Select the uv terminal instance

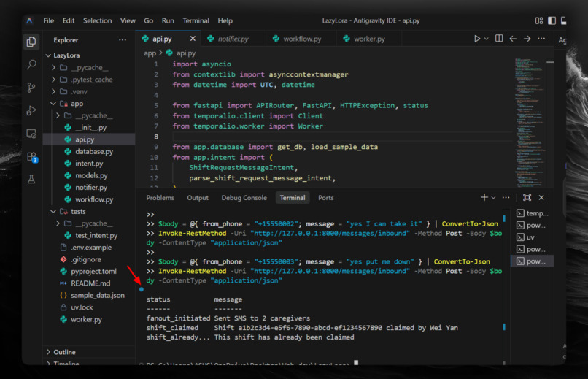pyautogui.click(x=532, y=237)
